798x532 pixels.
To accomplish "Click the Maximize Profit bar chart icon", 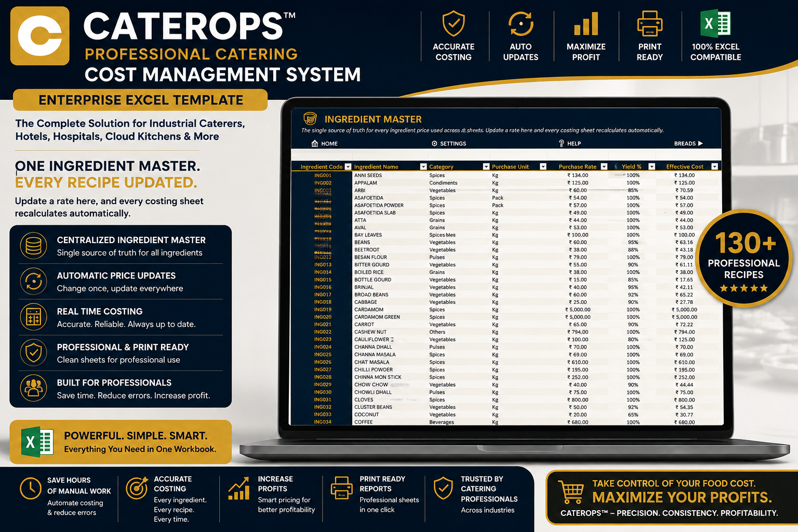I will (586, 24).
